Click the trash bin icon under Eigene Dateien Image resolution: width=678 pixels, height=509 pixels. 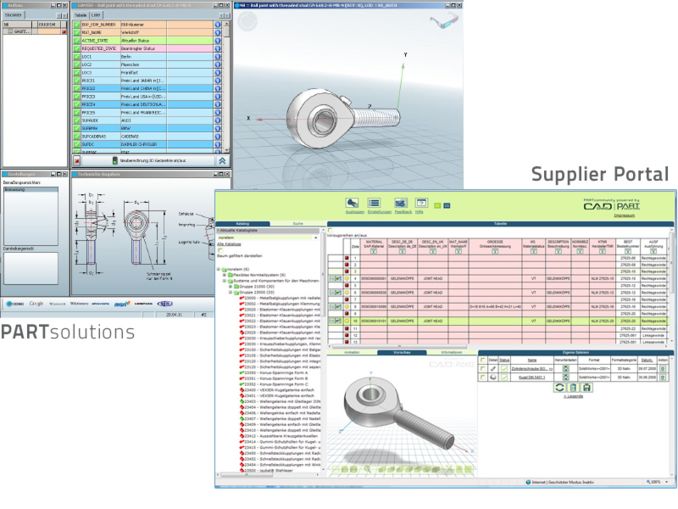click(x=573, y=387)
